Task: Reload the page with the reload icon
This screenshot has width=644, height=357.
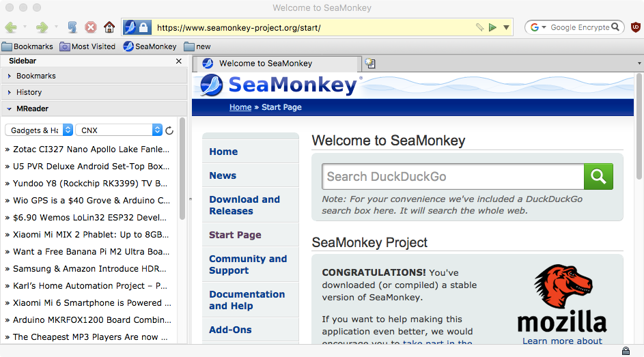Action: pos(72,27)
